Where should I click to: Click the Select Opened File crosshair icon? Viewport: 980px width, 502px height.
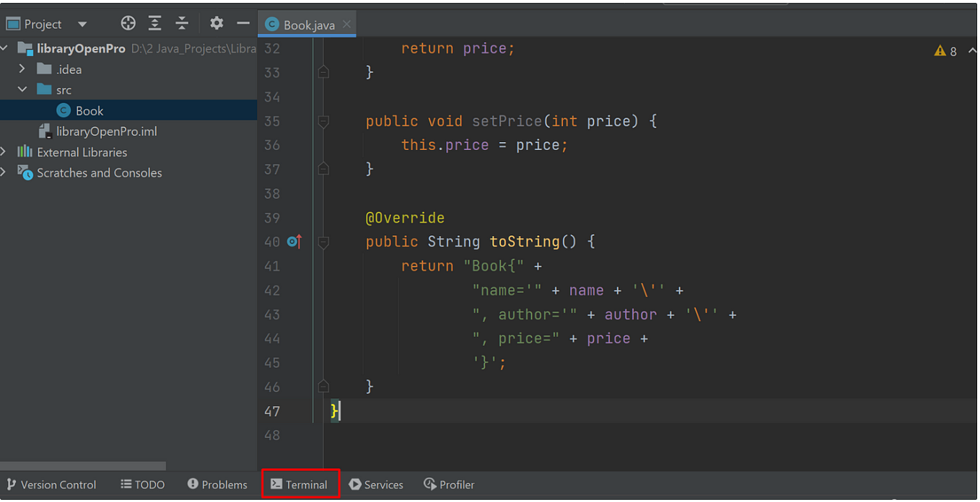pyautogui.click(x=128, y=22)
